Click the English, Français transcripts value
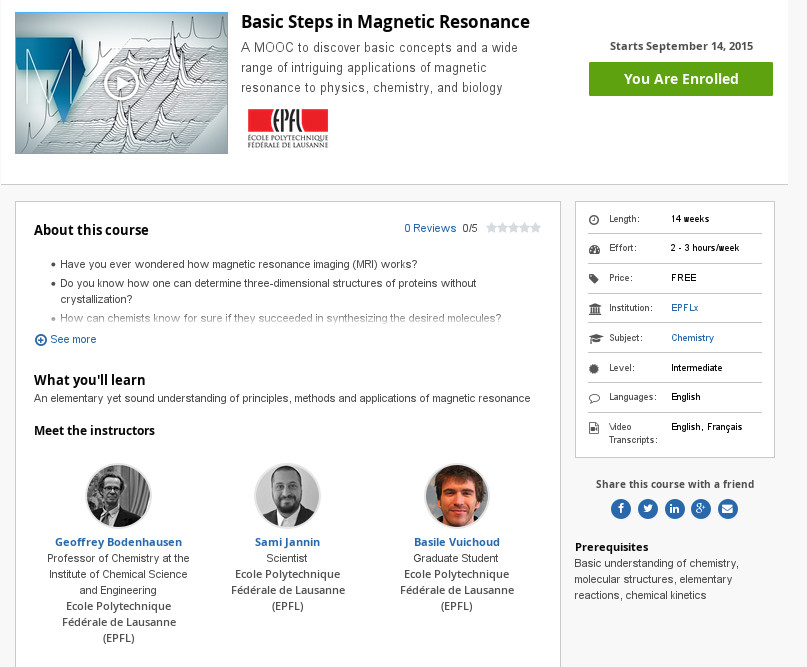Image resolution: width=807 pixels, height=667 pixels. (x=706, y=427)
